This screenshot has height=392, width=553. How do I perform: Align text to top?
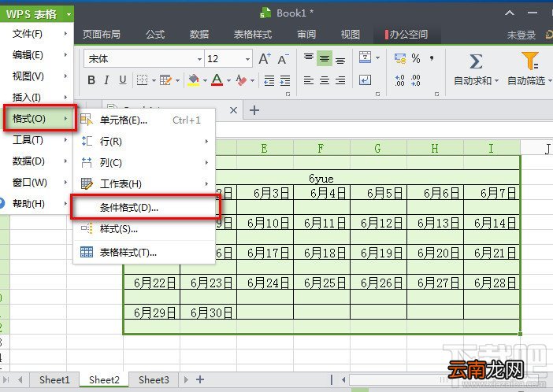tap(309, 58)
